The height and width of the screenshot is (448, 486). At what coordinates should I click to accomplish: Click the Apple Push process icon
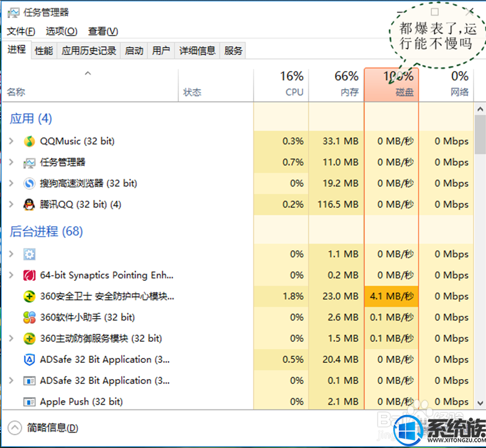(29, 402)
